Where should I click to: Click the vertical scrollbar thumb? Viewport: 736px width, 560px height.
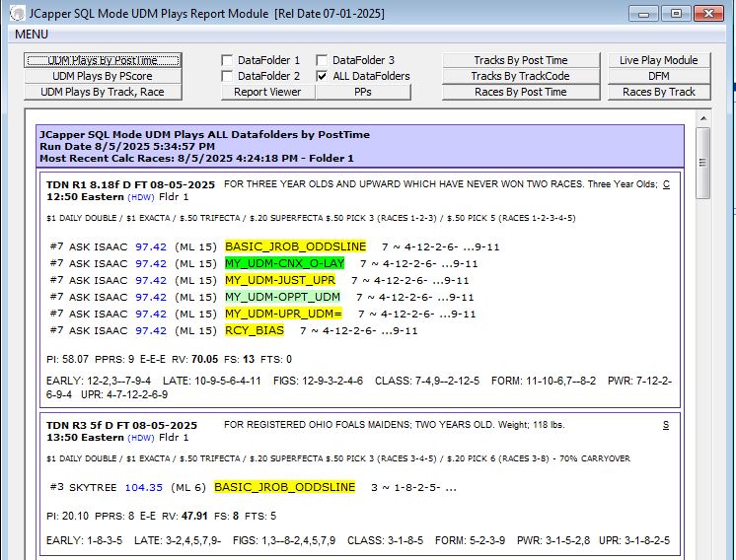point(703,163)
